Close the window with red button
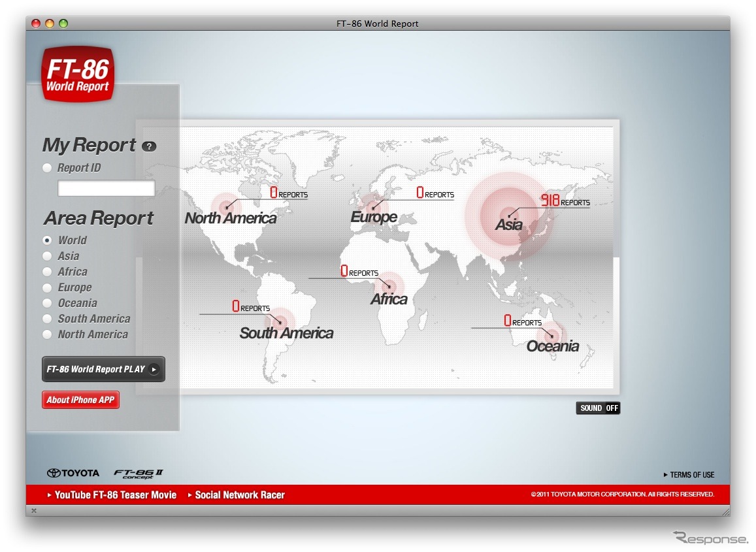The height and width of the screenshot is (552, 756). click(x=36, y=23)
